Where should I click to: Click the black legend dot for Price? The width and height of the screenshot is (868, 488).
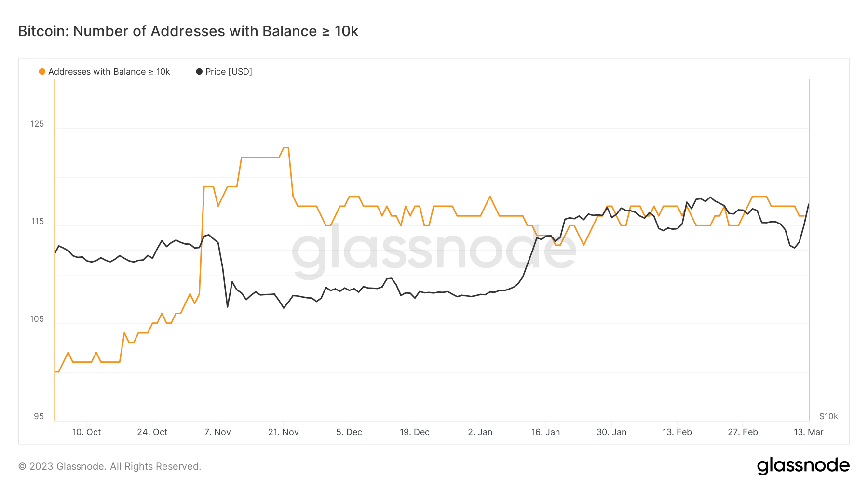coord(199,72)
